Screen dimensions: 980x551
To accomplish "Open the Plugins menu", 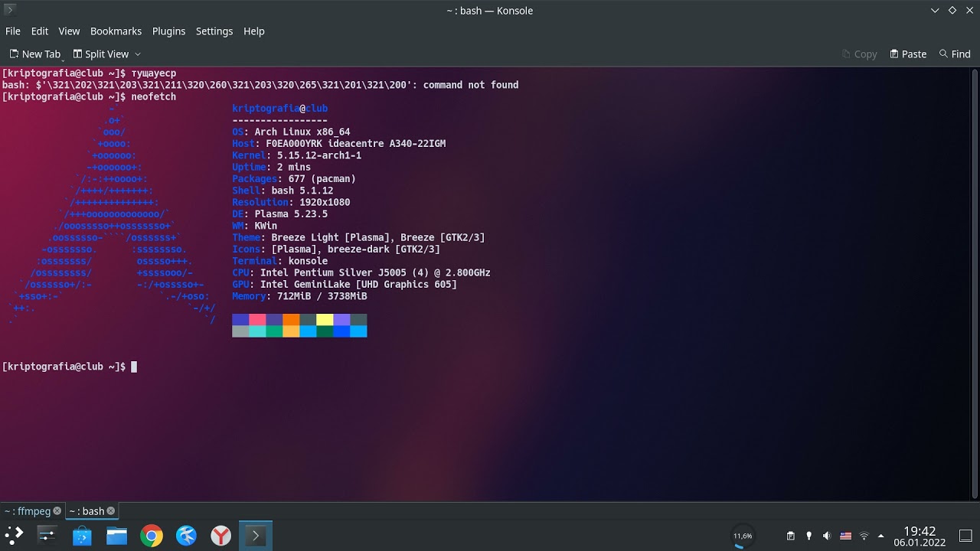I will pos(168,31).
